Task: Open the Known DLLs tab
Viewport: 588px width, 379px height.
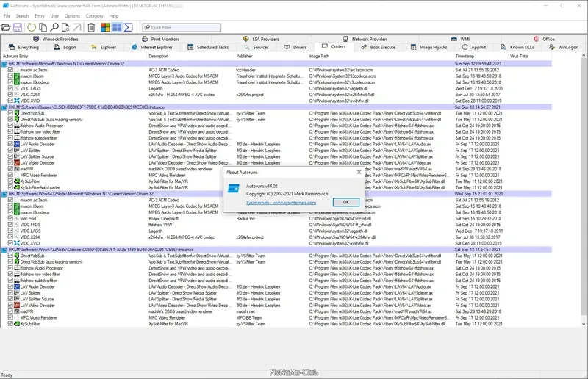Action: point(517,47)
